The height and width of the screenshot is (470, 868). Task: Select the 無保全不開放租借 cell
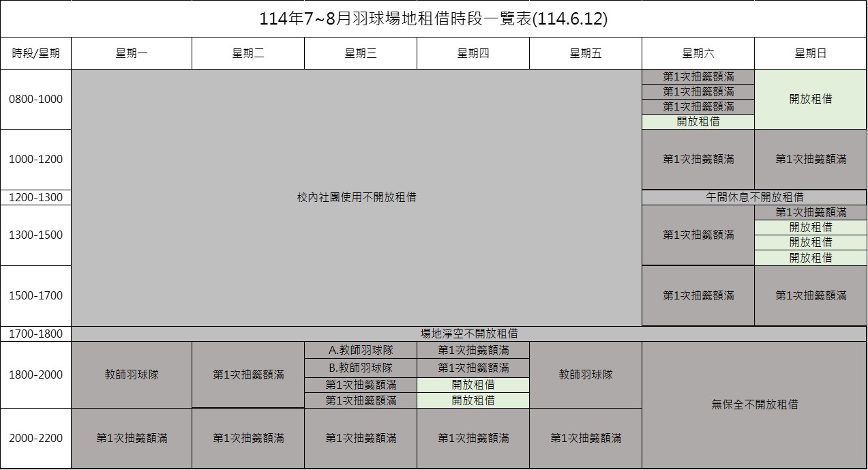(754, 405)
